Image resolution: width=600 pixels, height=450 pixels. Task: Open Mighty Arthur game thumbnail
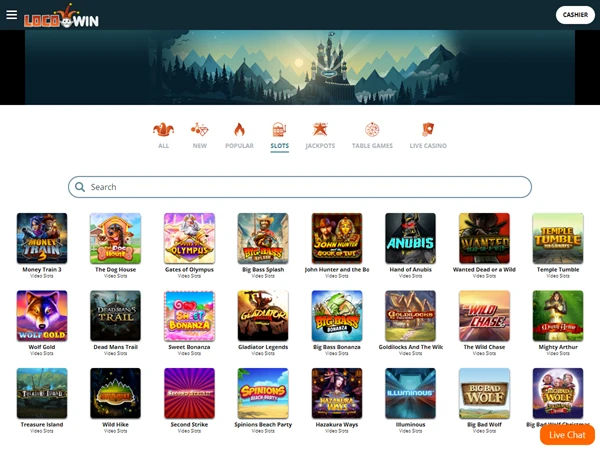[558, 316]
